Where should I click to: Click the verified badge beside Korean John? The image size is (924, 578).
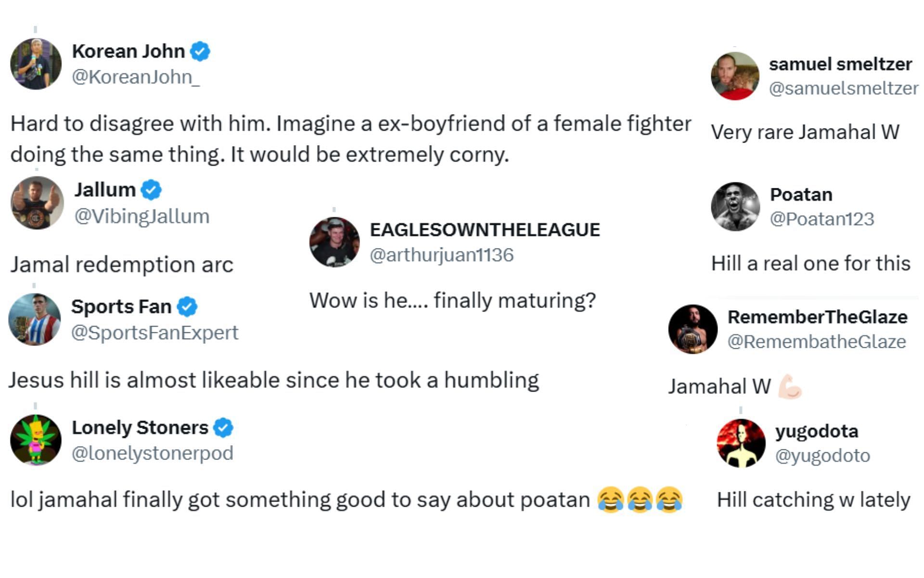200,51
